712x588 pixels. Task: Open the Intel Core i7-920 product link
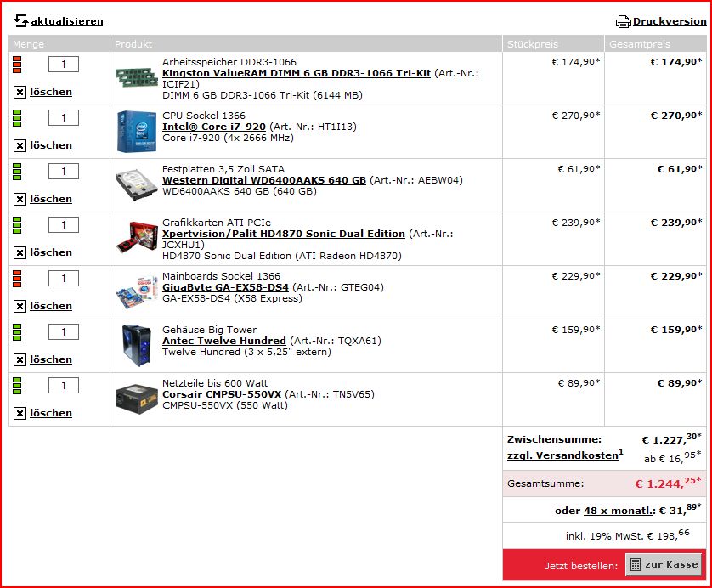coord(214,127)
